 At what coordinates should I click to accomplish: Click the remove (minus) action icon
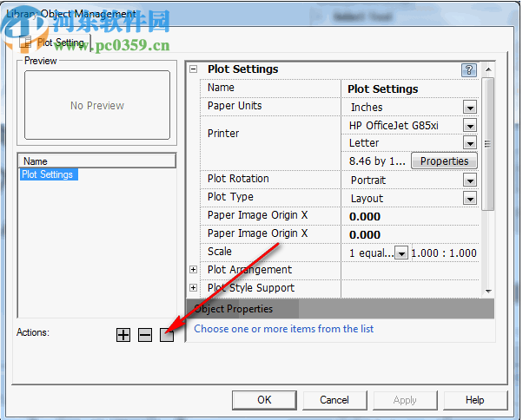(145, 335)
